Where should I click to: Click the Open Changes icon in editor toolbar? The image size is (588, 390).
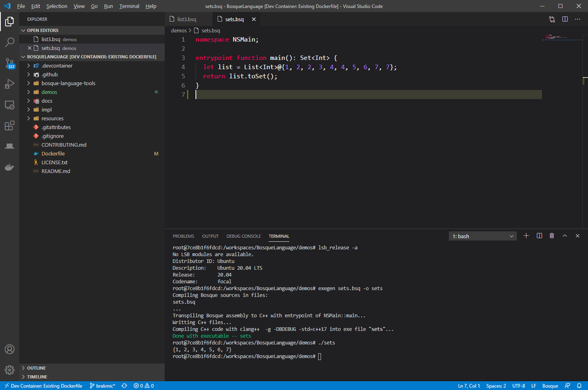tap(552, 19)
